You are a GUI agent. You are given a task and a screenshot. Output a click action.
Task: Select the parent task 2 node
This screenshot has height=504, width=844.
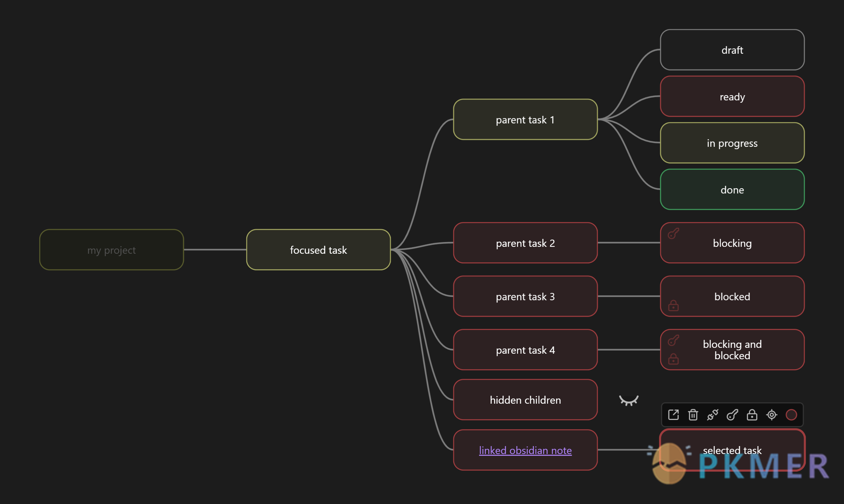point(525,243)
